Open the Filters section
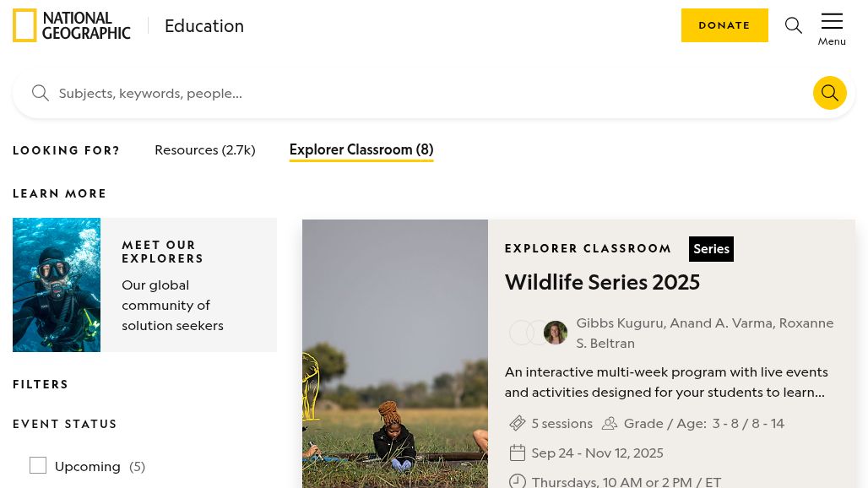The width and height of the screenshot is (868, 488). tap(41, 384)
